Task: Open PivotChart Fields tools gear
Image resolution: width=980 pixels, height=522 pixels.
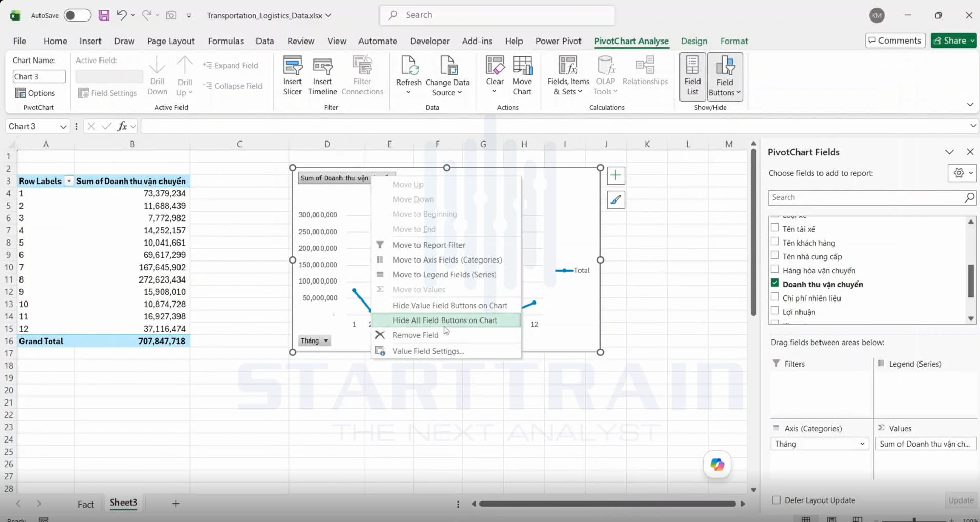Action: (x=962, y=173)
